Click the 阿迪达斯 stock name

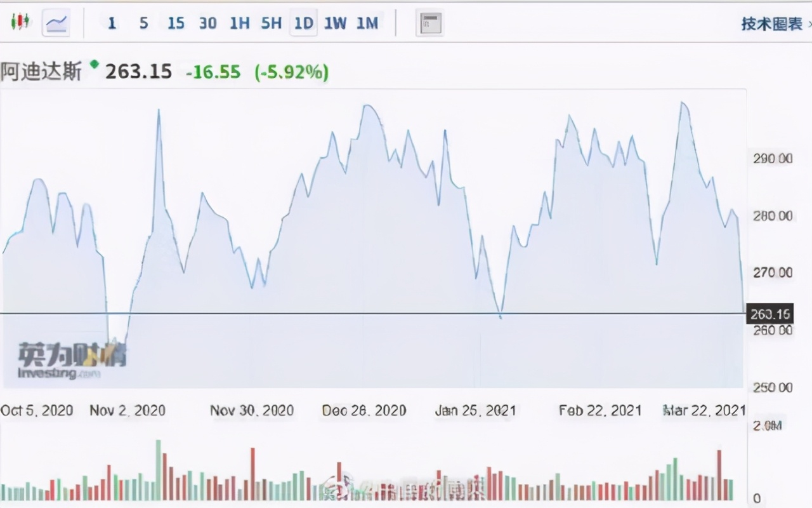pos(41,72)
